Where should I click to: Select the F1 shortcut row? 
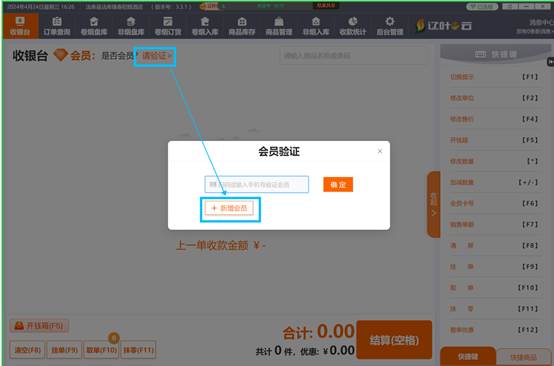[x=494, y=77]
